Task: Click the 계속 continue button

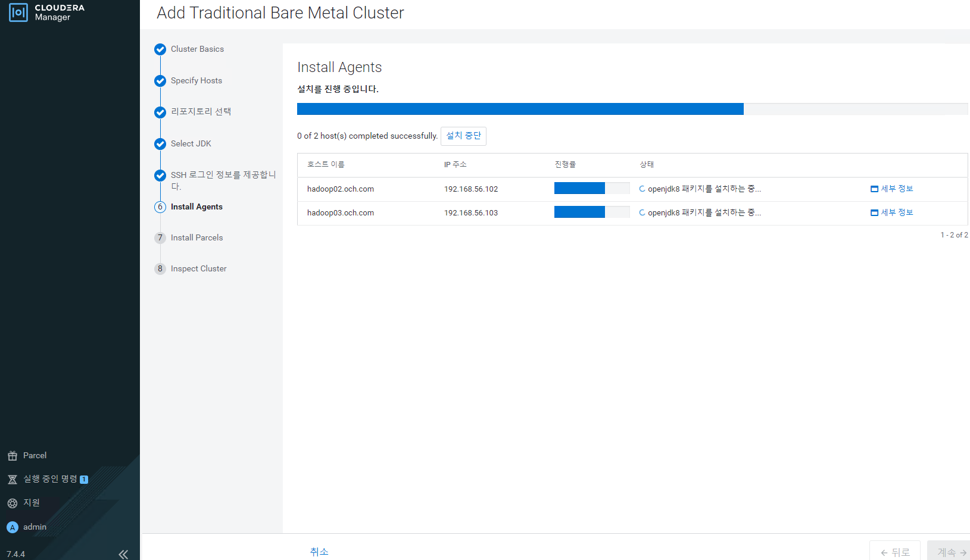Action: pyautogui.click(x=949, y=552)
